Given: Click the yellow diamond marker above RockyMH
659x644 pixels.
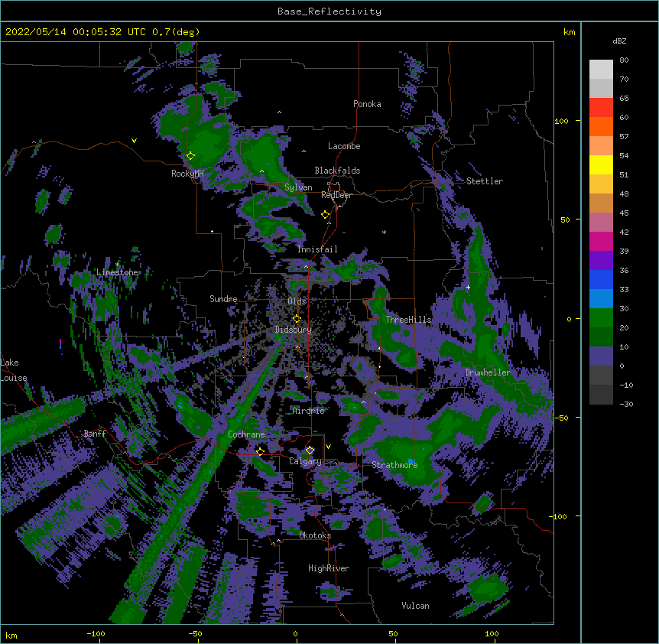Looking at the screenshot, I should click(x=191, y=156).
